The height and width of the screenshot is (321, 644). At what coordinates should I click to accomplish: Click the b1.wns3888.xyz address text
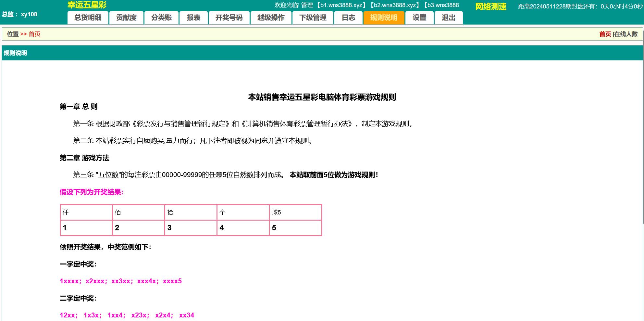341,5
